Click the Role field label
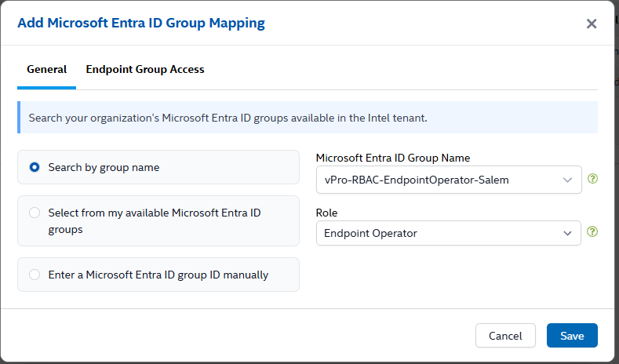 [x=326, y=213]
